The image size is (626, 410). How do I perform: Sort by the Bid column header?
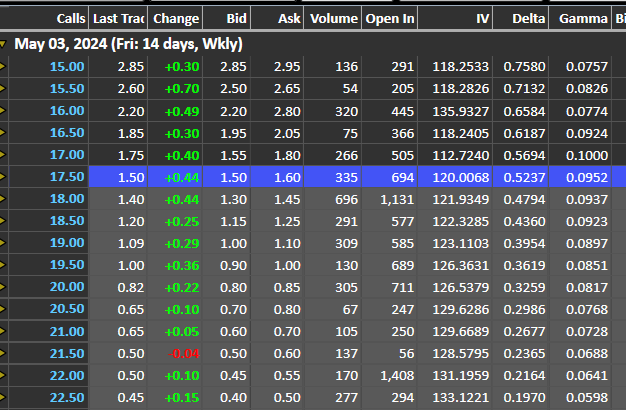[x=227, y=18]
